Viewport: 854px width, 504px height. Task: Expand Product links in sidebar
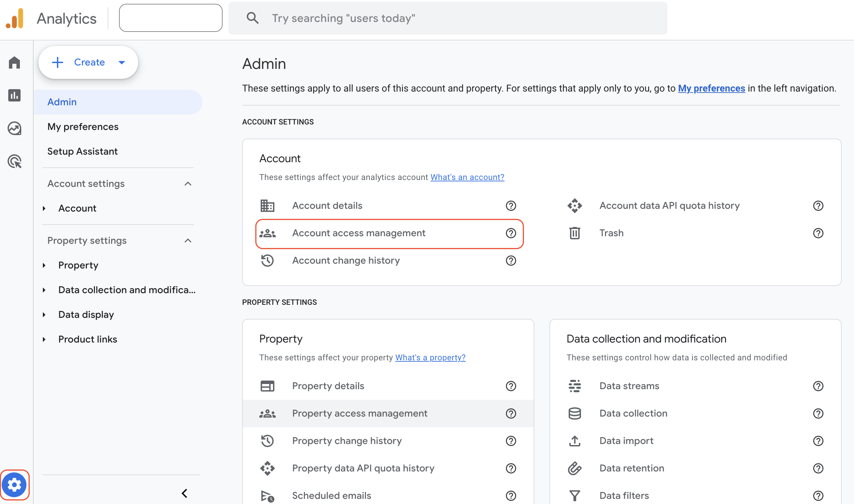click(44, 339)
